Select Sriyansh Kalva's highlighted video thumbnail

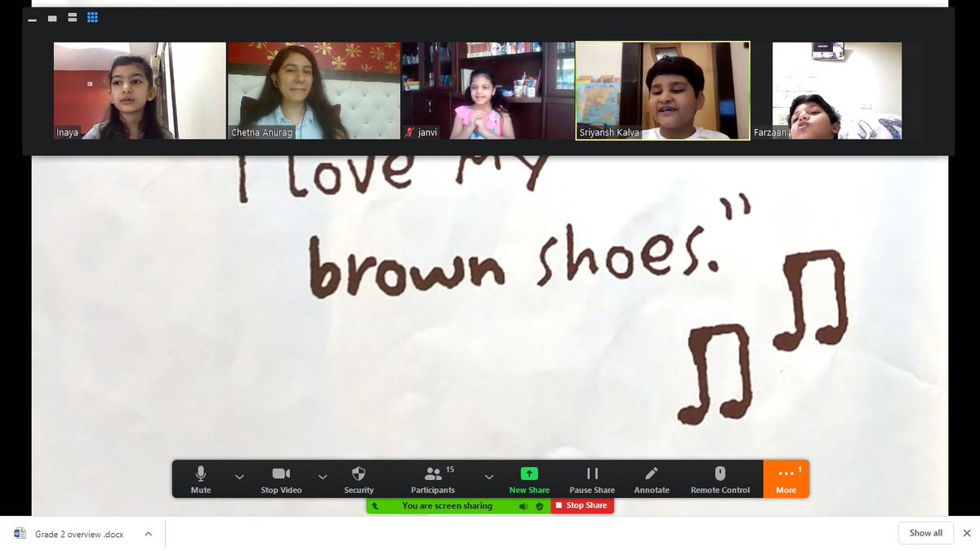[662, 91]
